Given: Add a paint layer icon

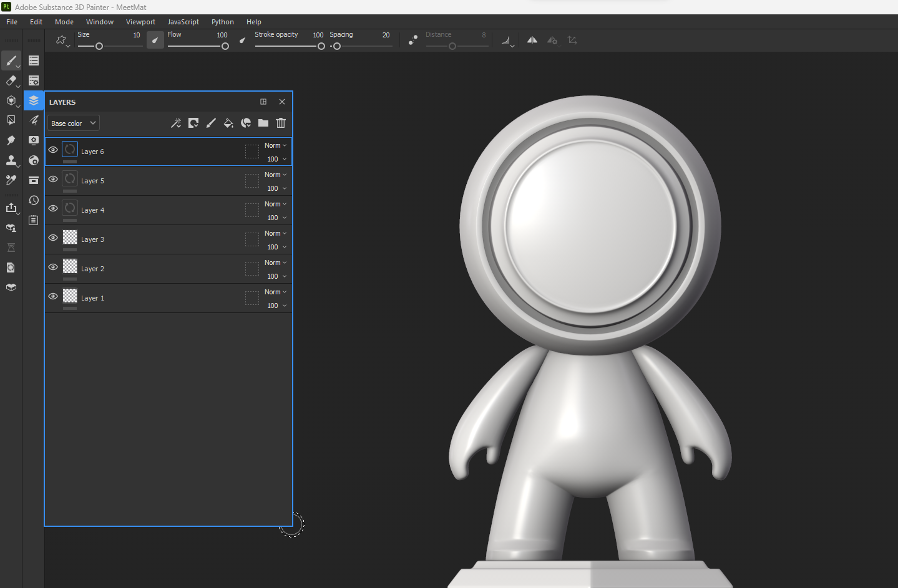Looking at the screenshot, I should pos(211,123).
